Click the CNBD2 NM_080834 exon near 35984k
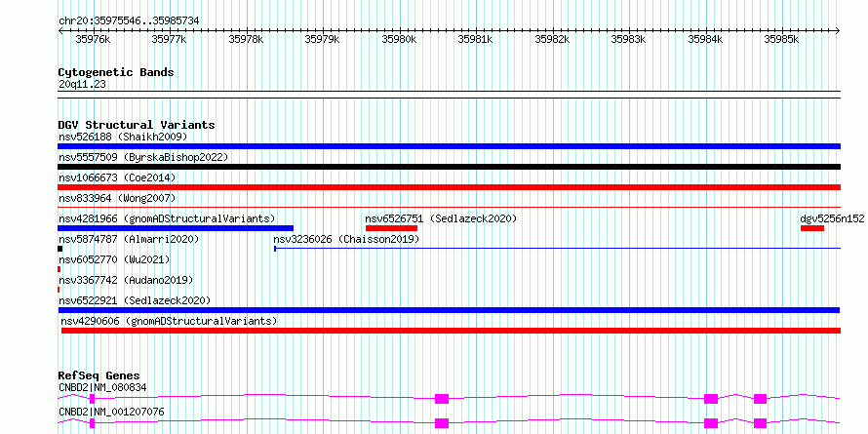This screenshot has width=868, height=434. 711,399
